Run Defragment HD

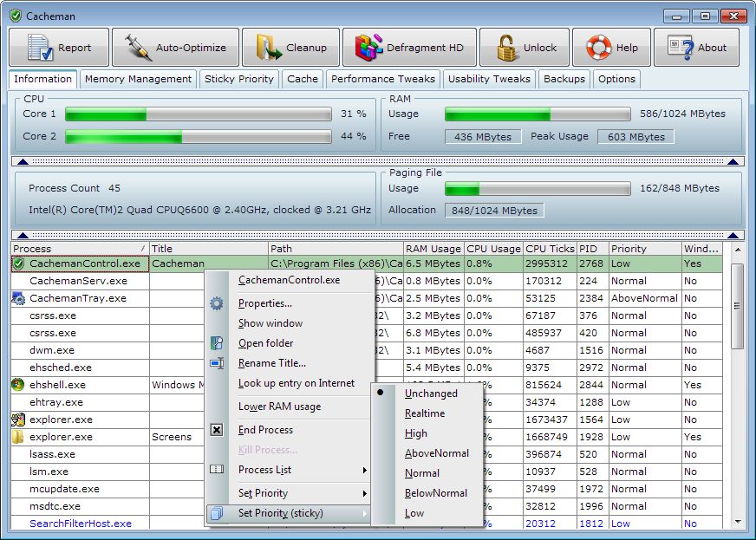click(407, 48)
